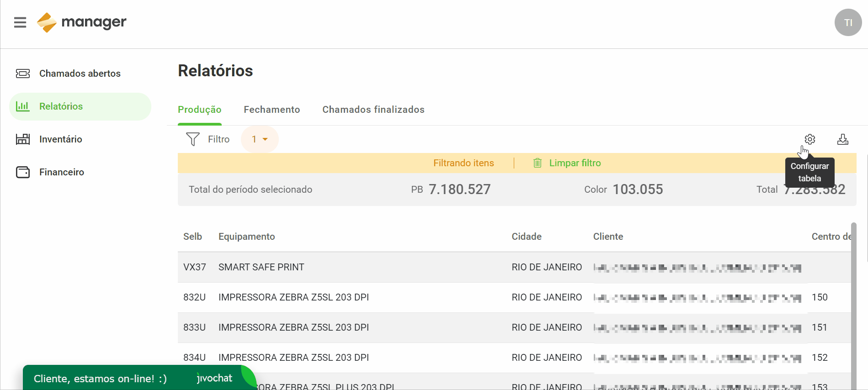Image resolution: width=868 pixels, height=390 pixels.
Task: Expand the filter count dropdown showing 1
Action: [260, 139]
